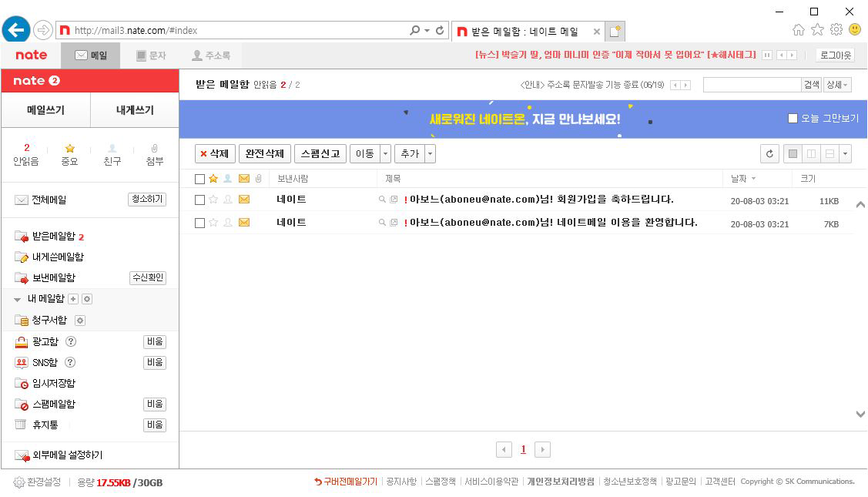Open settings gear beside 청구서함
The width and height of the screenshot is (868, 497).
pyautogui.click(x=80, y=321)
